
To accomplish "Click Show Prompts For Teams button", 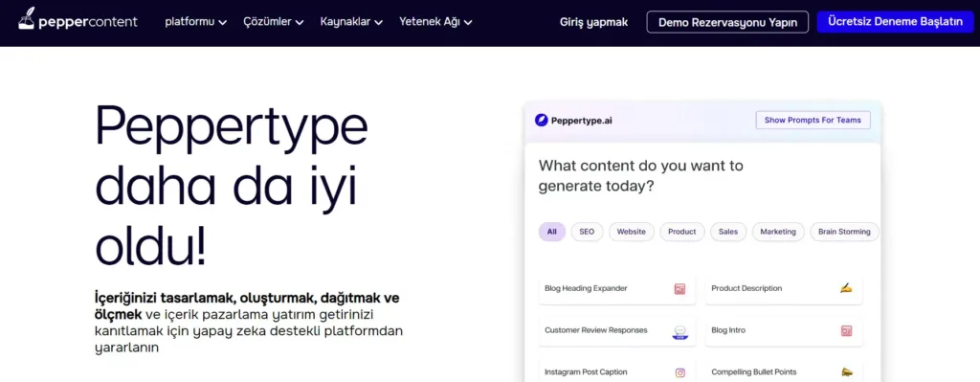I will [x=813, y=120].
